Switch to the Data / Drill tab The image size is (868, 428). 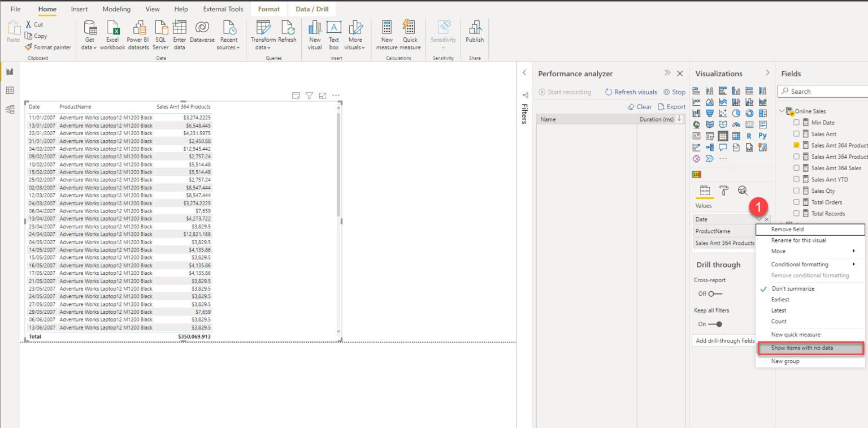coord(312,8)
